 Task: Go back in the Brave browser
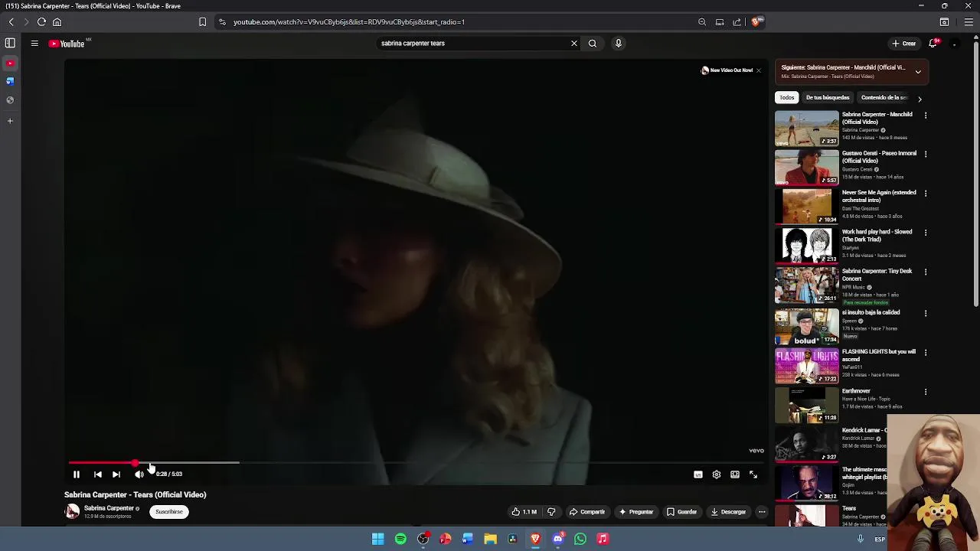11,22
